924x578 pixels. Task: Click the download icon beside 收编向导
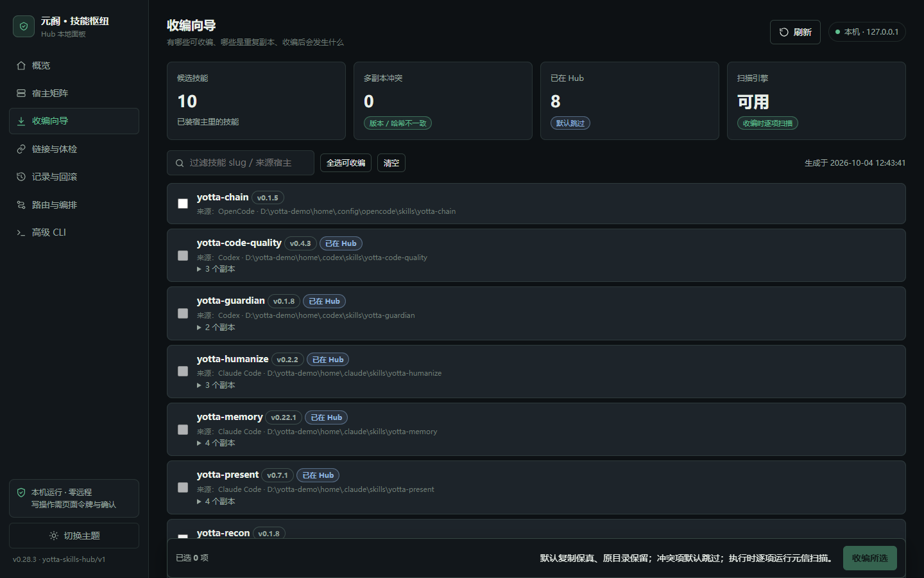[x=21, y=121]
